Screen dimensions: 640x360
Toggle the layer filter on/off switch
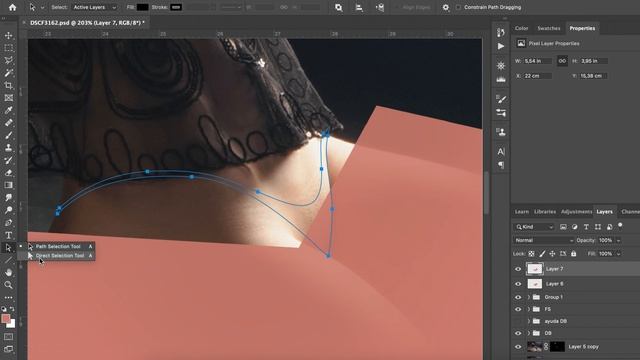(x=620, y=225)
